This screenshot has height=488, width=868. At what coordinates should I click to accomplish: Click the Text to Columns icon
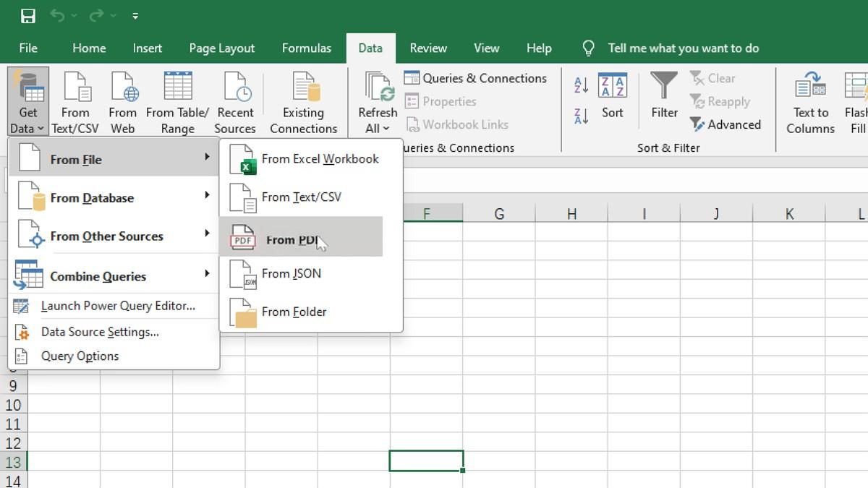click(809, 101)
